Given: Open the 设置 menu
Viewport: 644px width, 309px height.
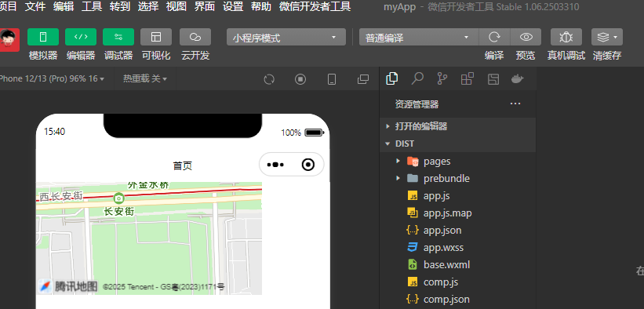Looking at the screenshot, I should point(233,6).
